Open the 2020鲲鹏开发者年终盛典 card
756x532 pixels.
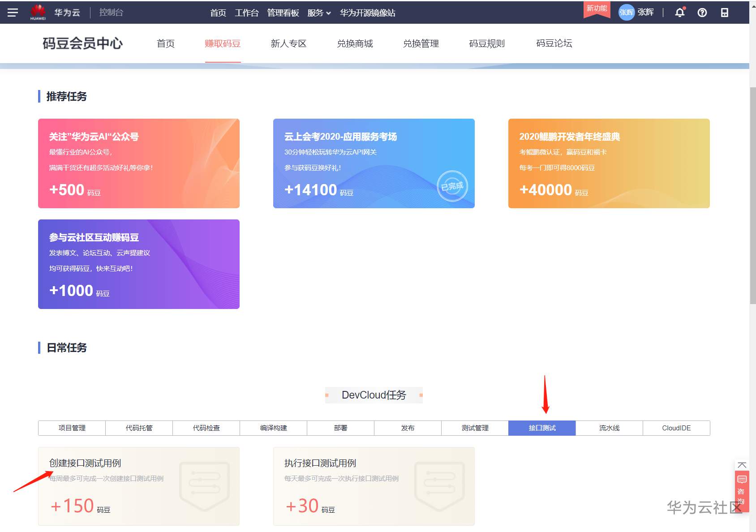(609, 163)
